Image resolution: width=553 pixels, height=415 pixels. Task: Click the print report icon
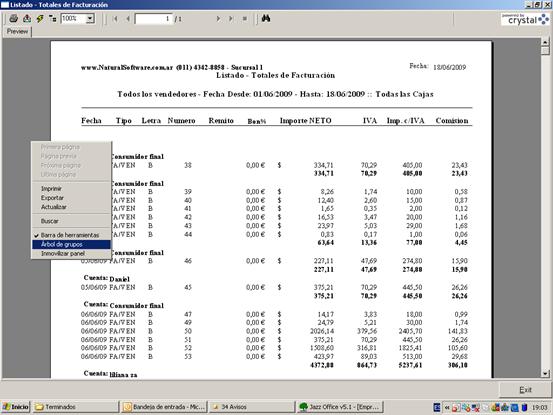point(13,19)
